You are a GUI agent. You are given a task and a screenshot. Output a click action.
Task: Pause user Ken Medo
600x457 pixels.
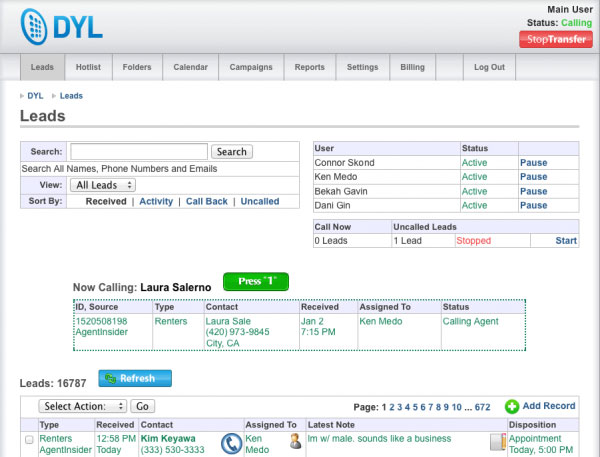pyautogui.click(x=533, y=177)
